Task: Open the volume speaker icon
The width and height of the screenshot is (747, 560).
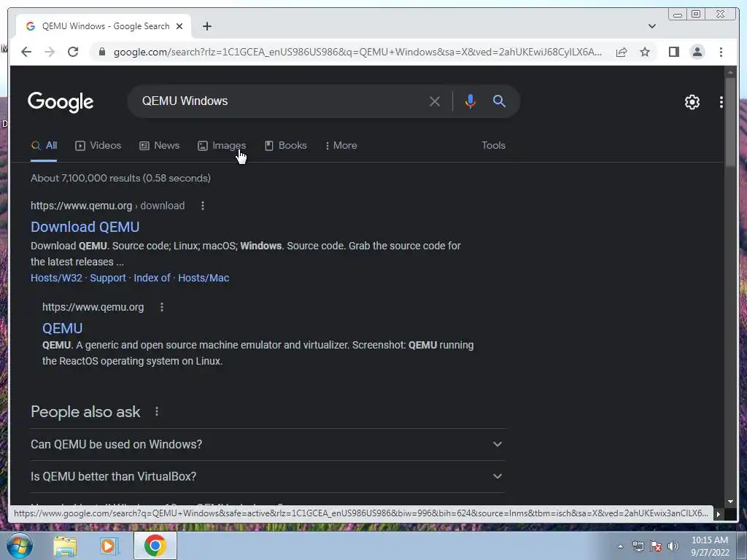Action: click(x=673, y=546)
